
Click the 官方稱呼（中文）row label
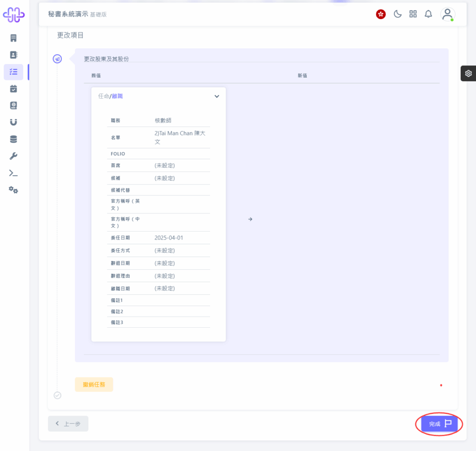coord(125,222)
